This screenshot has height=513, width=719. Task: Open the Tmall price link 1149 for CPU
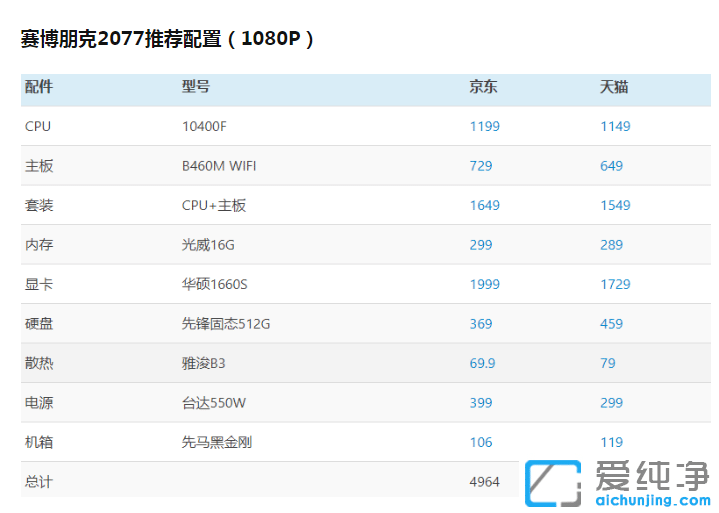(x=614, y=126)
